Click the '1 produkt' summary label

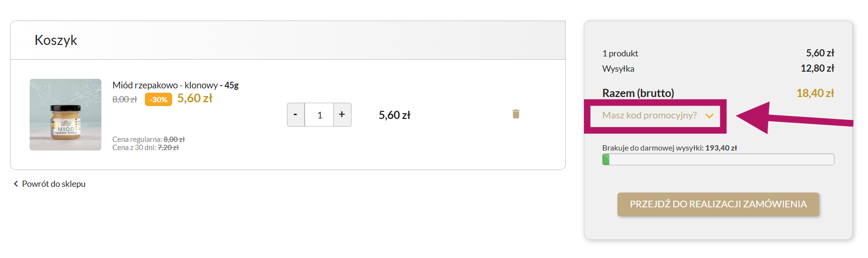click(x=620, y=54)
